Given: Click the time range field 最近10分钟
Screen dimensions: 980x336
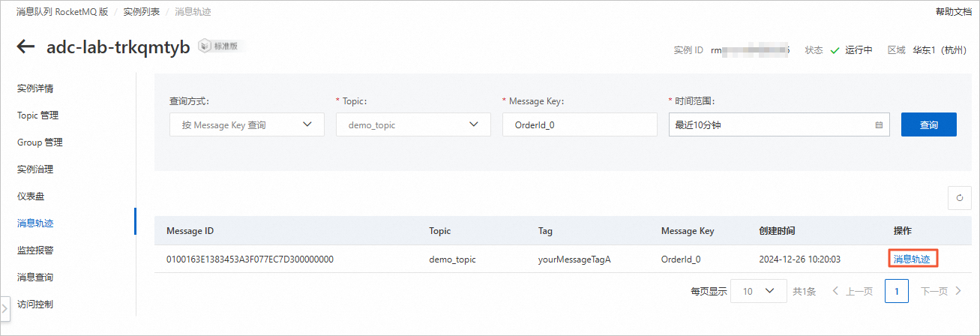Looking at the screenshot, I should click(x=778, y=124).
